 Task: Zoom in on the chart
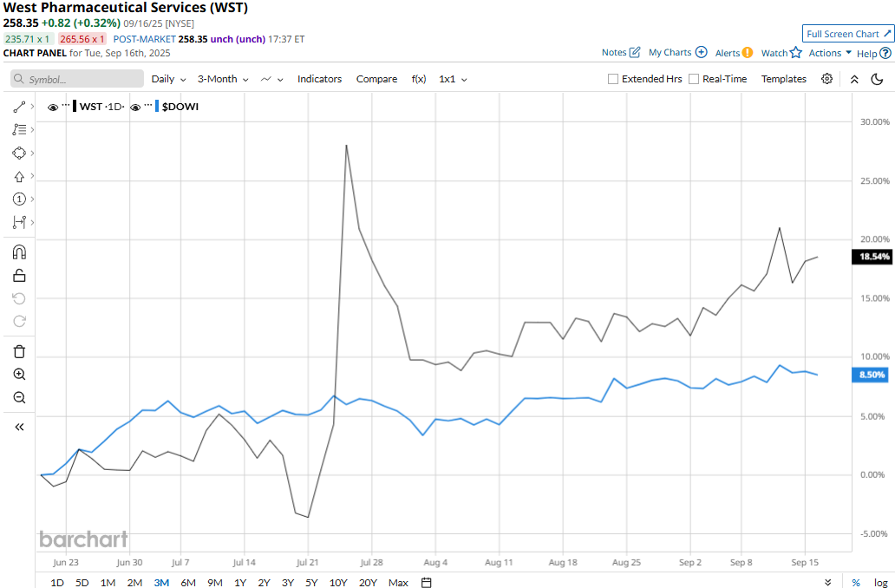[x=19, y=375]
